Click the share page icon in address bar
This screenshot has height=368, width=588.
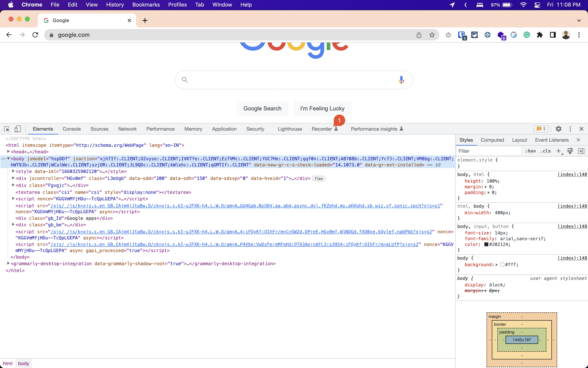click(x=419, y=35)
